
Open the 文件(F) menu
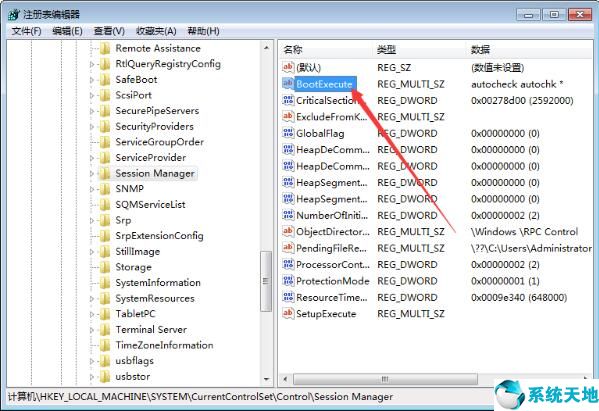pos(26,31)
